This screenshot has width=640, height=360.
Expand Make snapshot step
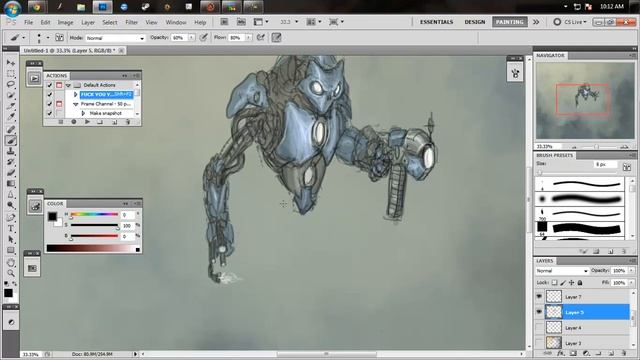coord(83,113)
